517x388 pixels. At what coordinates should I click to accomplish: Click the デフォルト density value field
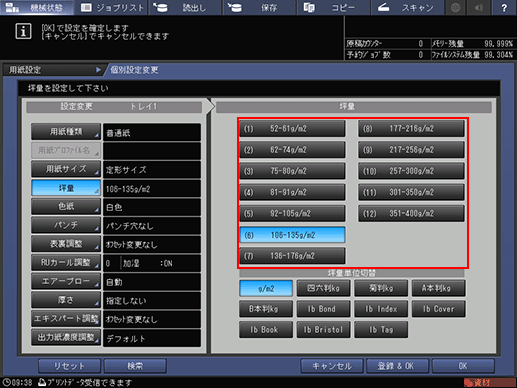[x=152, y=338]
